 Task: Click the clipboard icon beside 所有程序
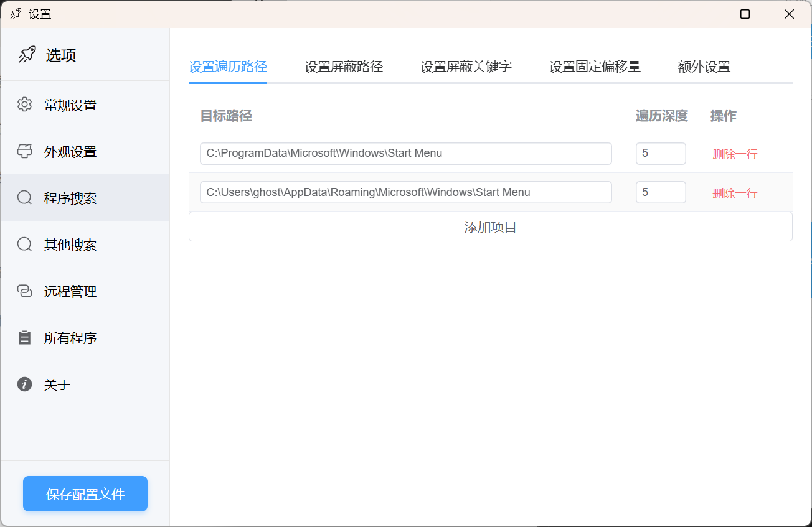pyautogui.click(x=24, y=338)
